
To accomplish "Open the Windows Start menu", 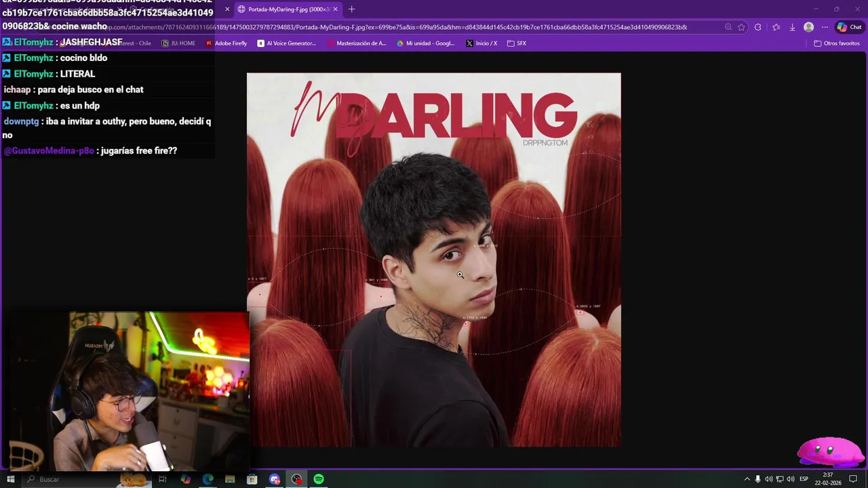I will tap(10, 479).
